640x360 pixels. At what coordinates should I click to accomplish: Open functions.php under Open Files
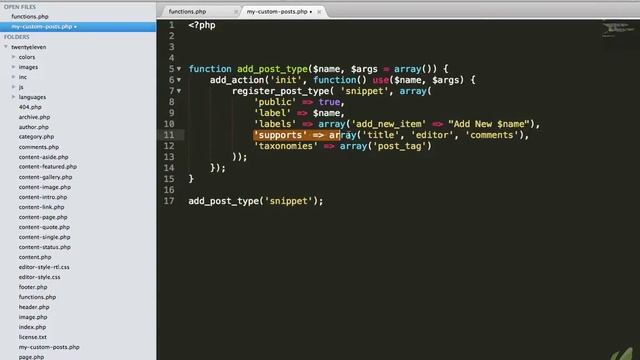coord(30,17)
